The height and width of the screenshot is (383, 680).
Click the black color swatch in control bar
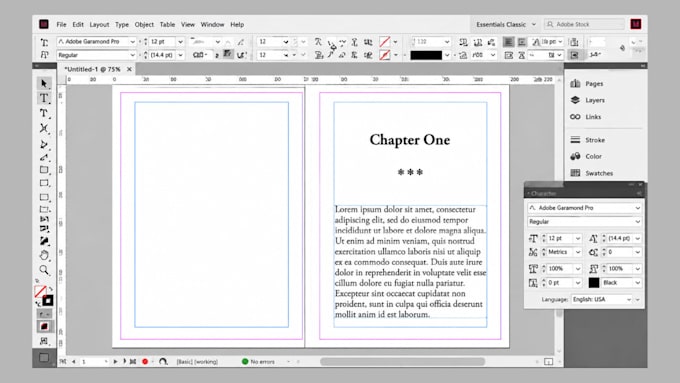coord(426,55)
